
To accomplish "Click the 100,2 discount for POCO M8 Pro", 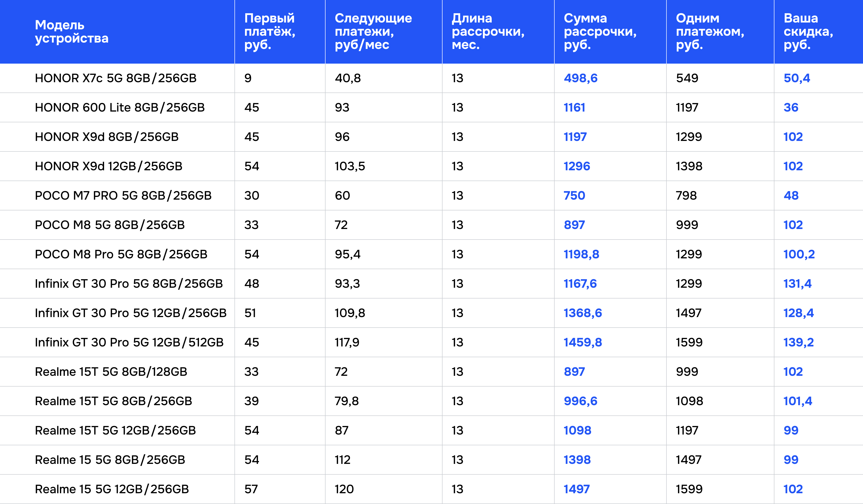I will (799, 254).
